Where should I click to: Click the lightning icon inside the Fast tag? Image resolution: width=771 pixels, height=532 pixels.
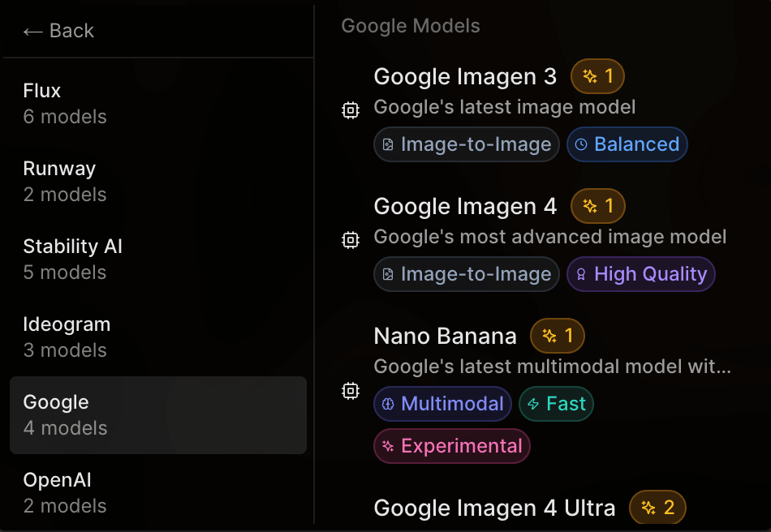(536, 404)
